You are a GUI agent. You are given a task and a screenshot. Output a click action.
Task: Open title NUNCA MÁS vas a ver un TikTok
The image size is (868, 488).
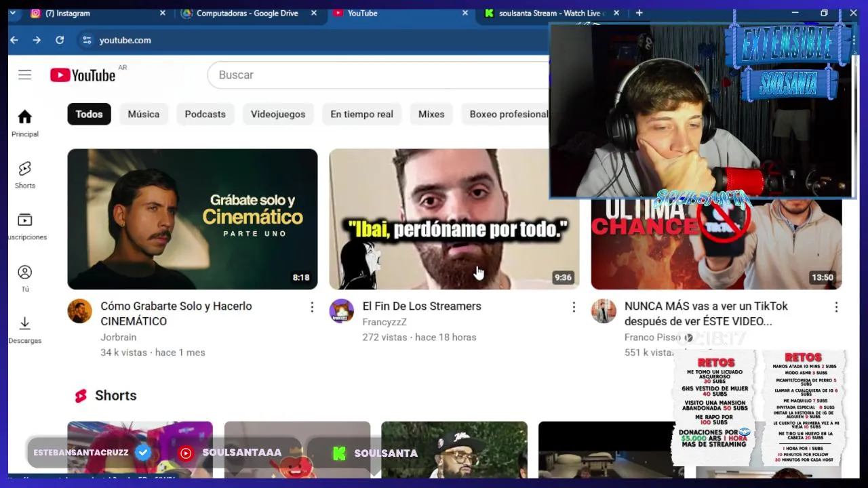coord(706,314)
